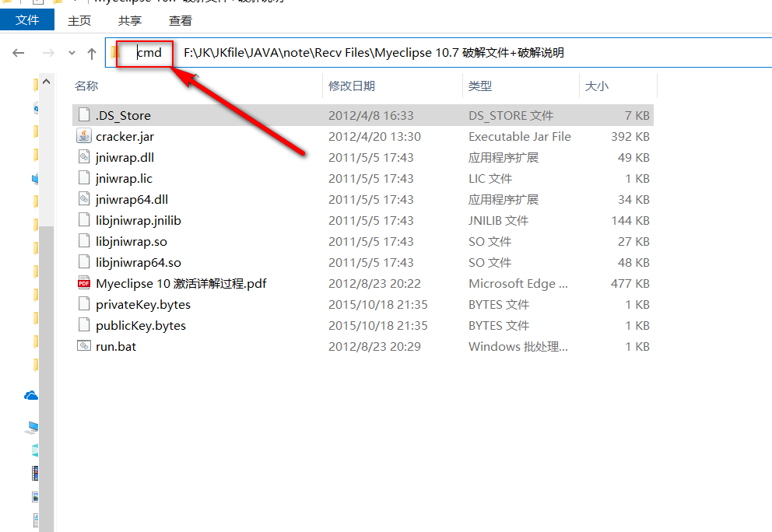Viewport: 772px width, 532px height.
Task: Sort files by 修改日期 column header
Action: pyautogui.click(x=352, y=86)
